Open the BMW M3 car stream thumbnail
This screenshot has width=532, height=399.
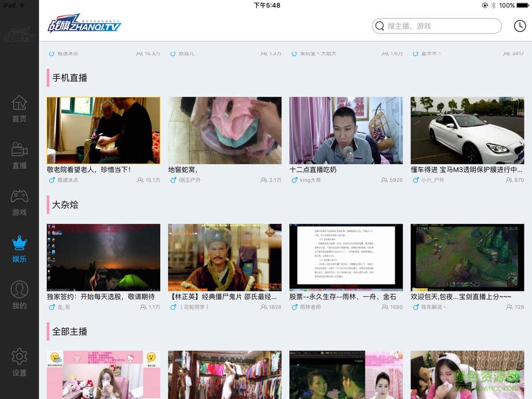(467, 130)
